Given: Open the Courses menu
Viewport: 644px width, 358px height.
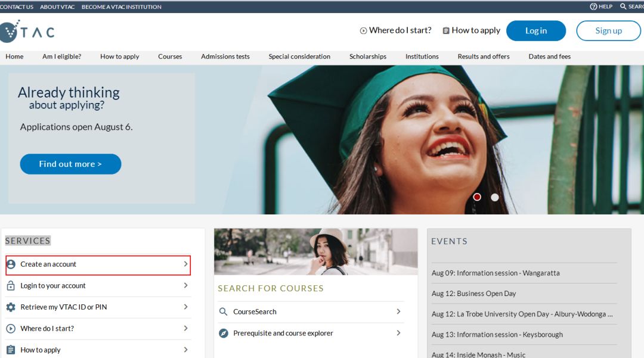Looking at the screenshot, I should point(170,57).
